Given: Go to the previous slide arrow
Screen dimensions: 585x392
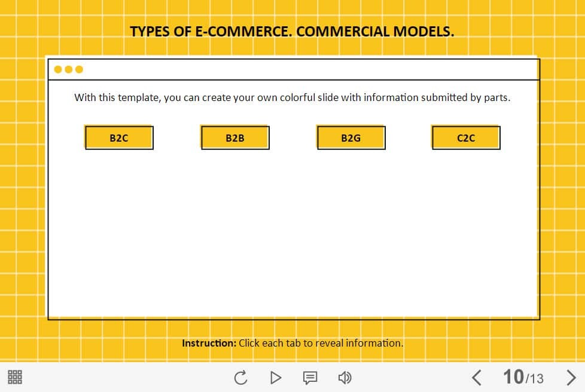Looking at the screenshot, I should pos(476,378).
